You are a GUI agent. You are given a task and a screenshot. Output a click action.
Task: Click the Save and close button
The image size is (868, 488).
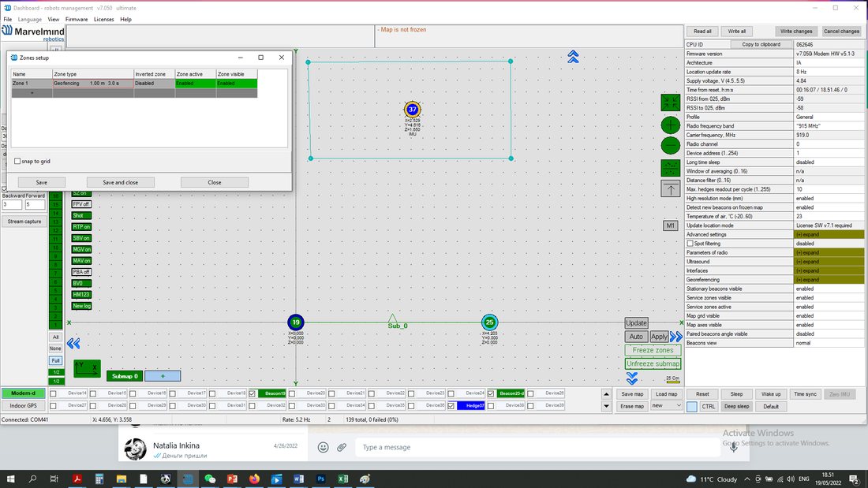(x=120, y=183)
